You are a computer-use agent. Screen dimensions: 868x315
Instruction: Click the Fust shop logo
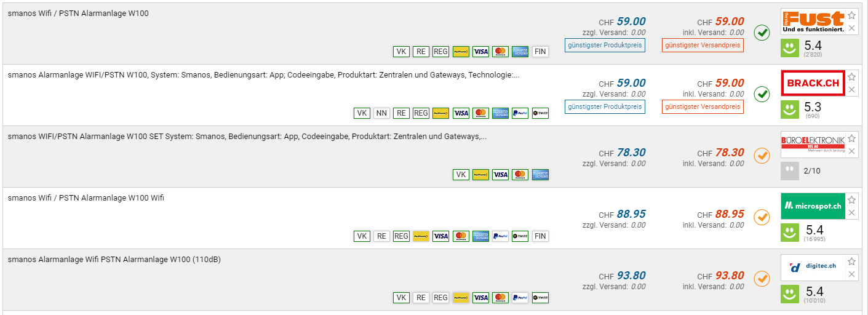[x=813, y=22]
